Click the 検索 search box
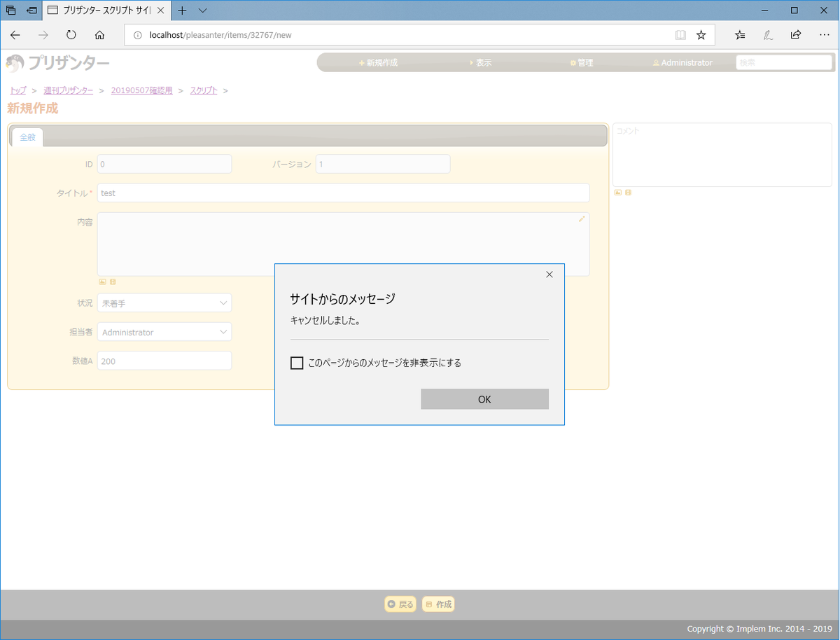 [x=784, y=62]
